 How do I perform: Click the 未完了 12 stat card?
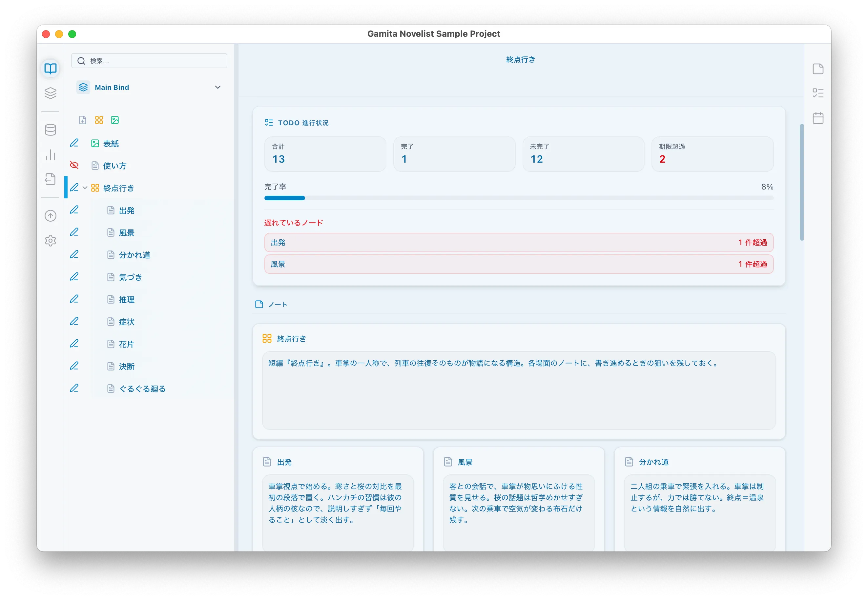tap(583, 154)
